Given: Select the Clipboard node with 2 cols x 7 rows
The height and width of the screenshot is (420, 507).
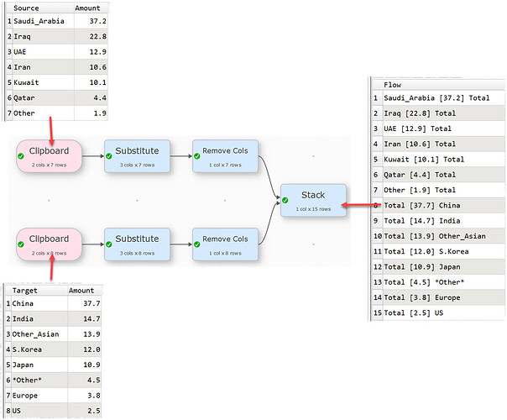Looking at the screenshot, I should 50,155.
